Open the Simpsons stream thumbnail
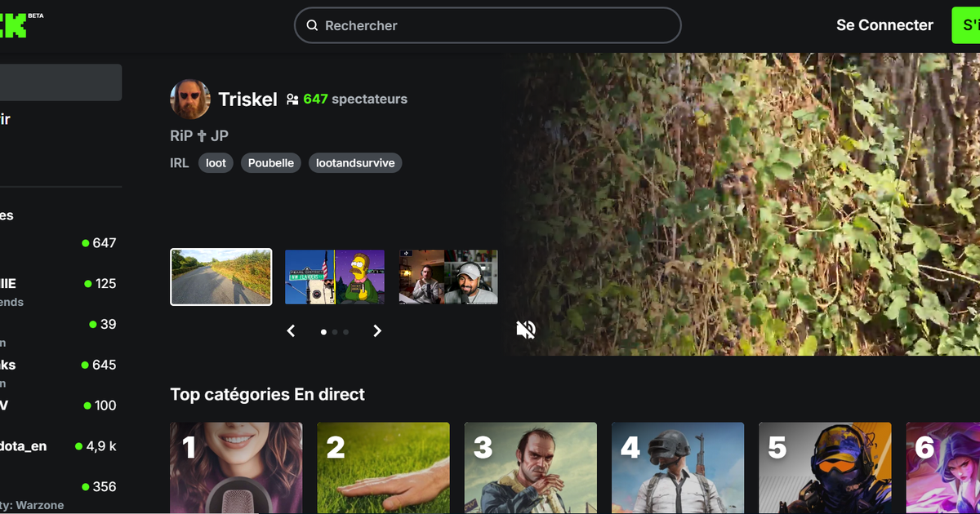The image size is (980, 514). [335, 277]
